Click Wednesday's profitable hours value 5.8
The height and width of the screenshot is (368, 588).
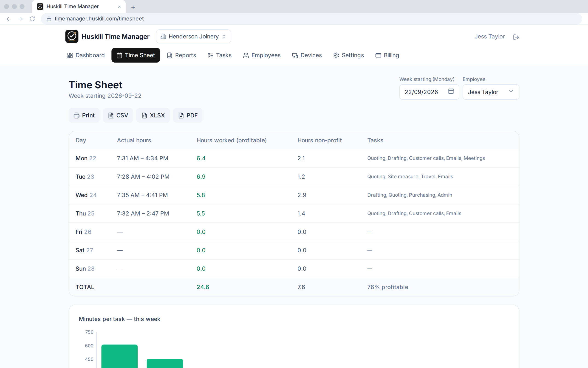tap(201, 195)
